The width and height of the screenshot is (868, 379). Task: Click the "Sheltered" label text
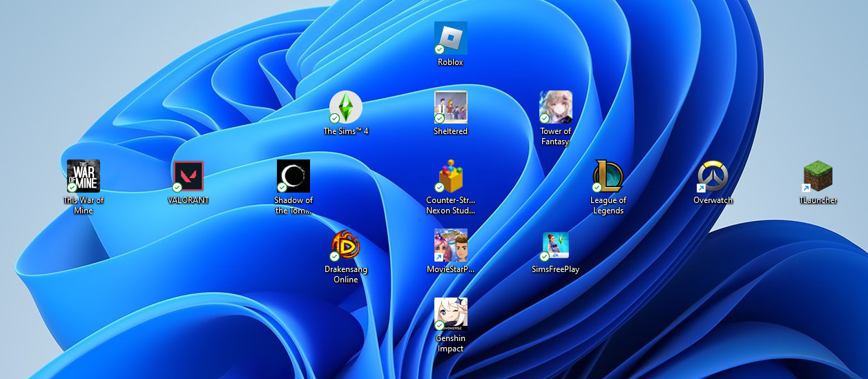click(x=451, y=131)
